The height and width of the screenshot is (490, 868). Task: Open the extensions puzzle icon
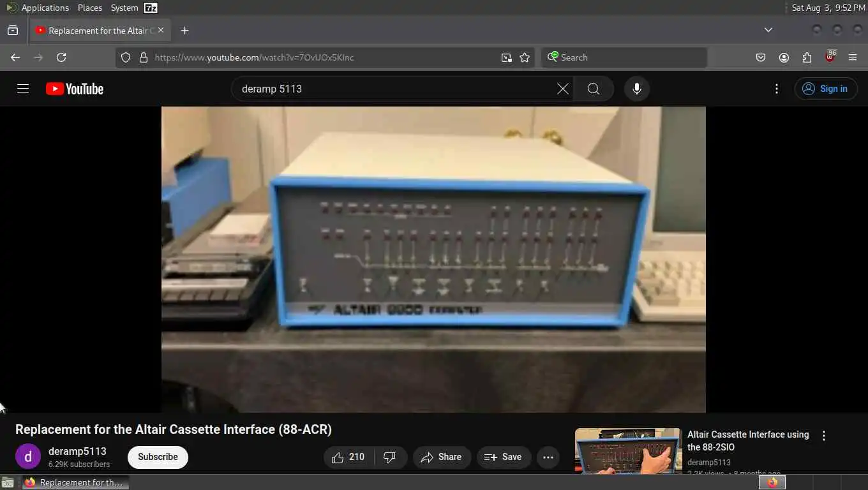(807, 57)
